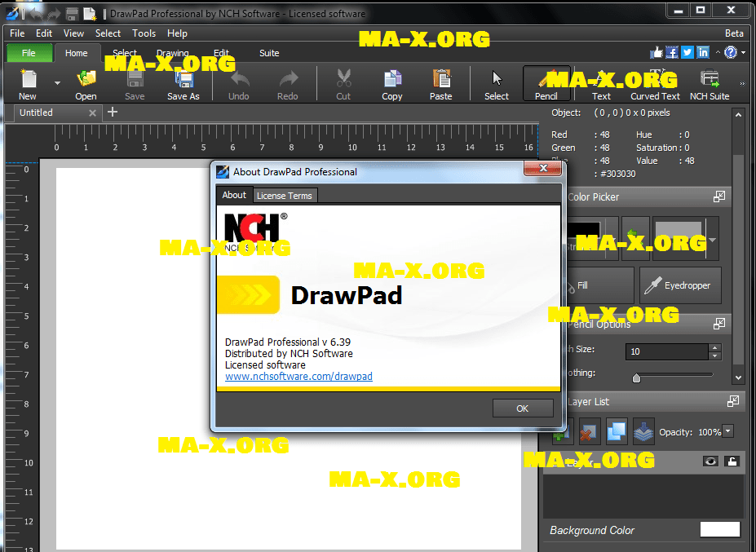Click OK in the About dialog
Image resolution: width=756 pixels, height=552 pixels.
(523, 408)
